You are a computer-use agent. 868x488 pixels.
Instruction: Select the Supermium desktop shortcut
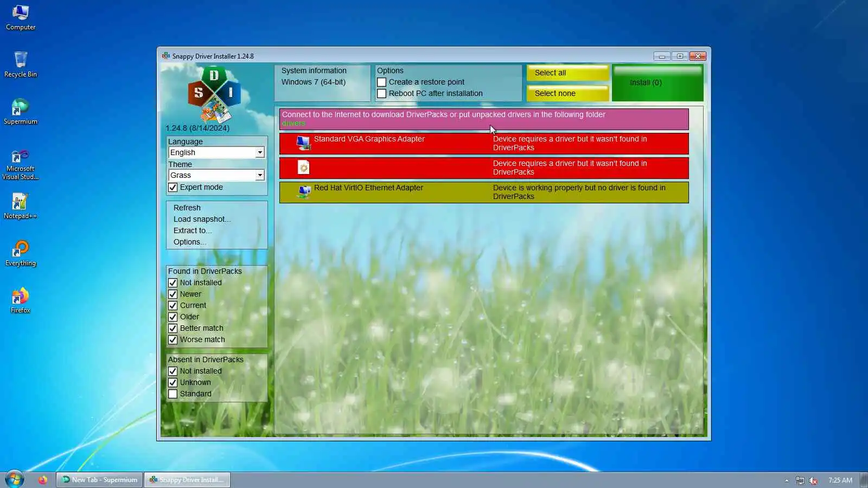pos(21,112)
